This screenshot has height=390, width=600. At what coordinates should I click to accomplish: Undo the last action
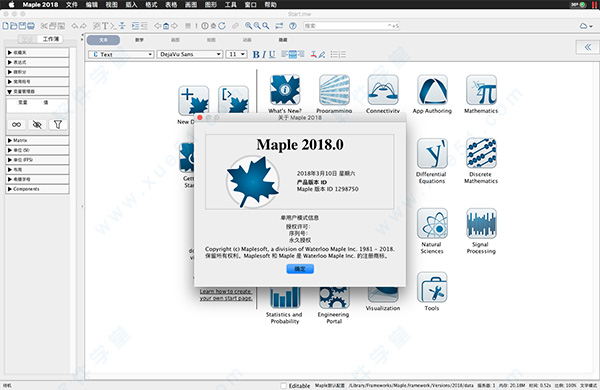[x=74, y=26]
